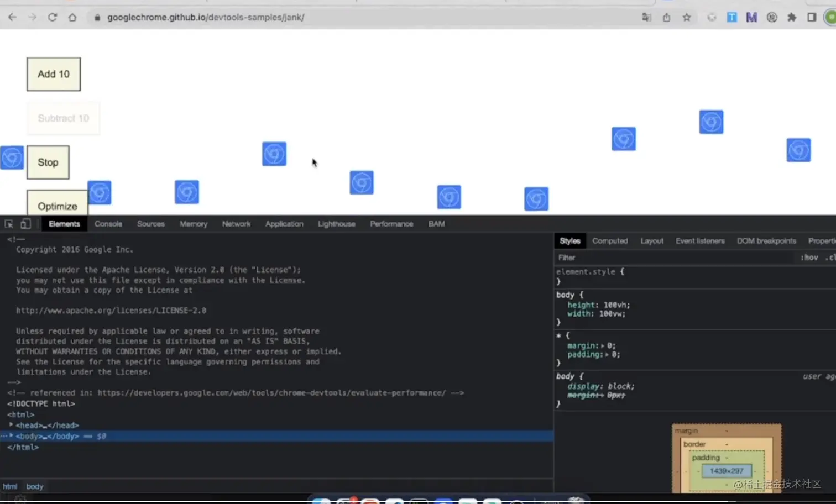Switch to the Lighthouse tab
The height and width of the screenshot is (504, 836).
pyautogui.click(x=337, y=224)
